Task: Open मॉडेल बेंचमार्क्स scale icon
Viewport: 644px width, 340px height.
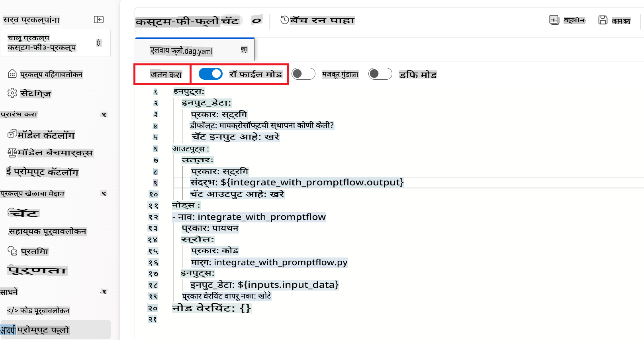Action: (x=12, y=152)
